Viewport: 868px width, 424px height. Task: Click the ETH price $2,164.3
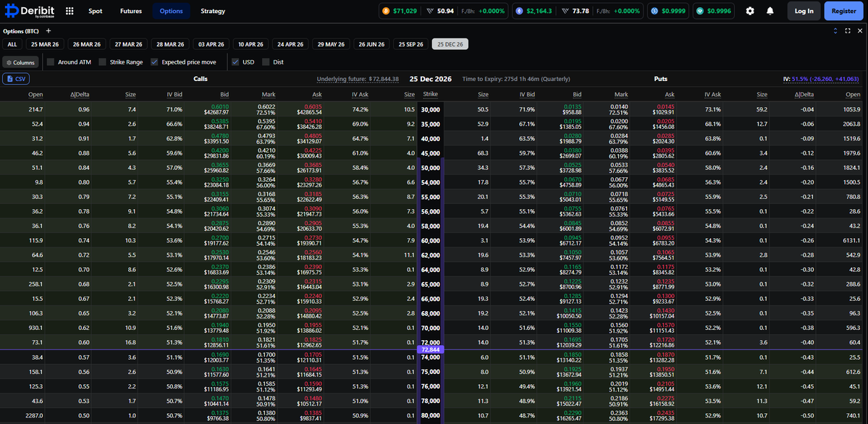[539, 11]
